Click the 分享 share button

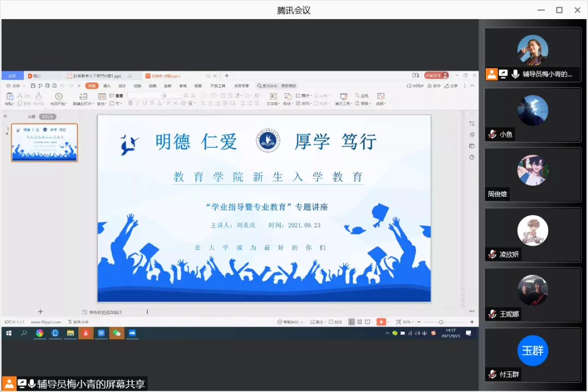[x=452, y=85]
